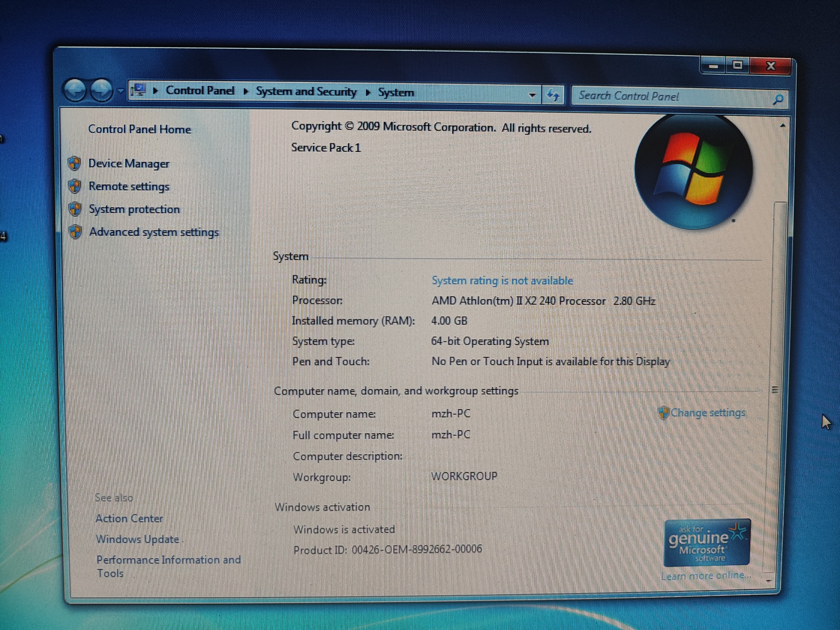The image size is (840, 630).
Task: Click the mzh-PC value beside Full computer name
Action: coord(451,434)
